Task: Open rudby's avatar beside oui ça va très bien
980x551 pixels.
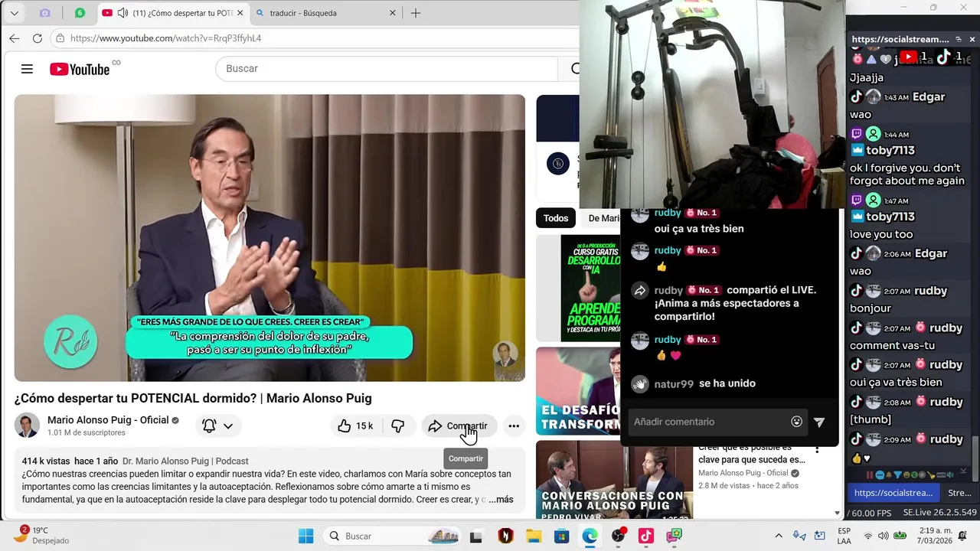Action: coord(640,215)
